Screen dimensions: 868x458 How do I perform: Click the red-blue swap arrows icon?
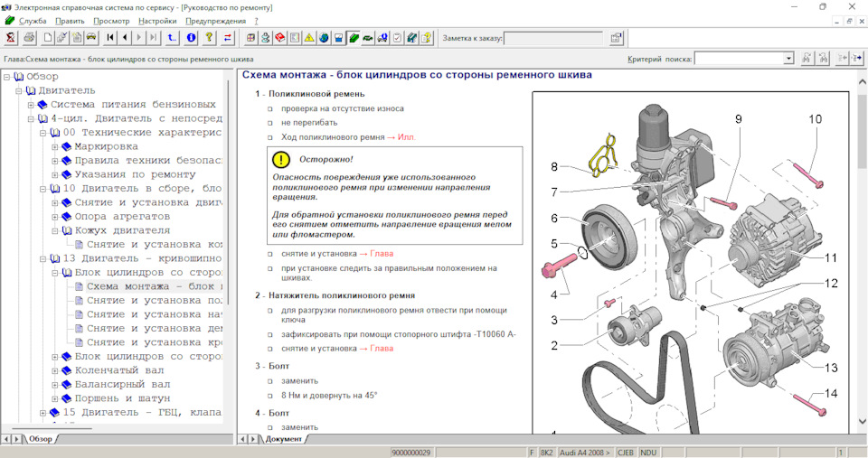pos(228,38)
